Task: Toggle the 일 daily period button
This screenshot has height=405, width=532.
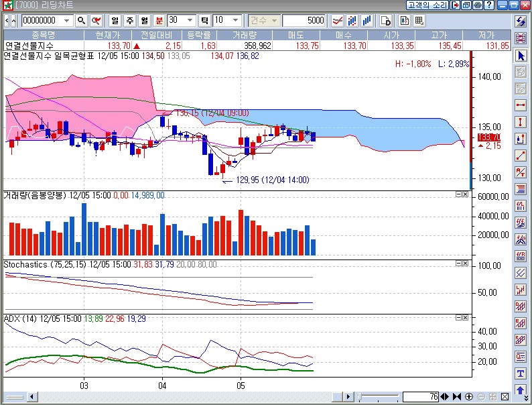Action: point(115,20)
